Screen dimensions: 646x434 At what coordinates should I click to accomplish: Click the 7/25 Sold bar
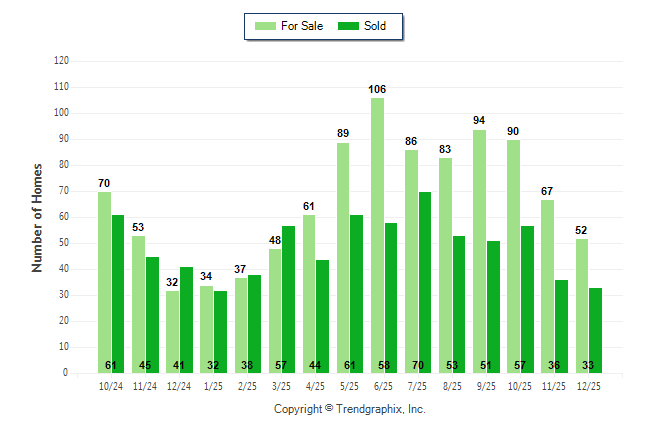425,282
